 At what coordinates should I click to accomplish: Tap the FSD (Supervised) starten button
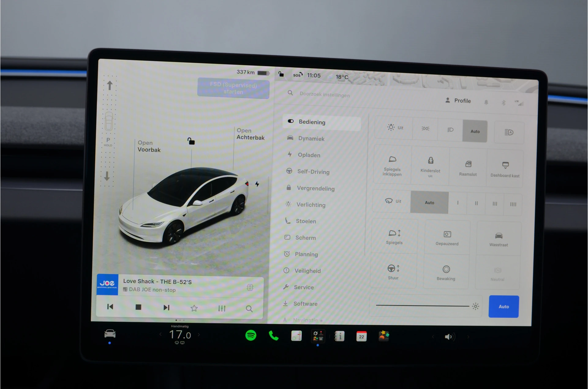(x=233, y=88)
